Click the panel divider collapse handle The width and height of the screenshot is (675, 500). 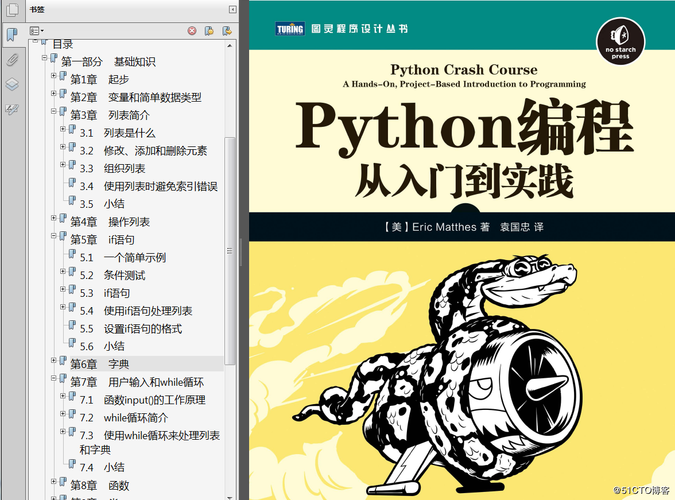pyautogui.click(x=241, y=251)
